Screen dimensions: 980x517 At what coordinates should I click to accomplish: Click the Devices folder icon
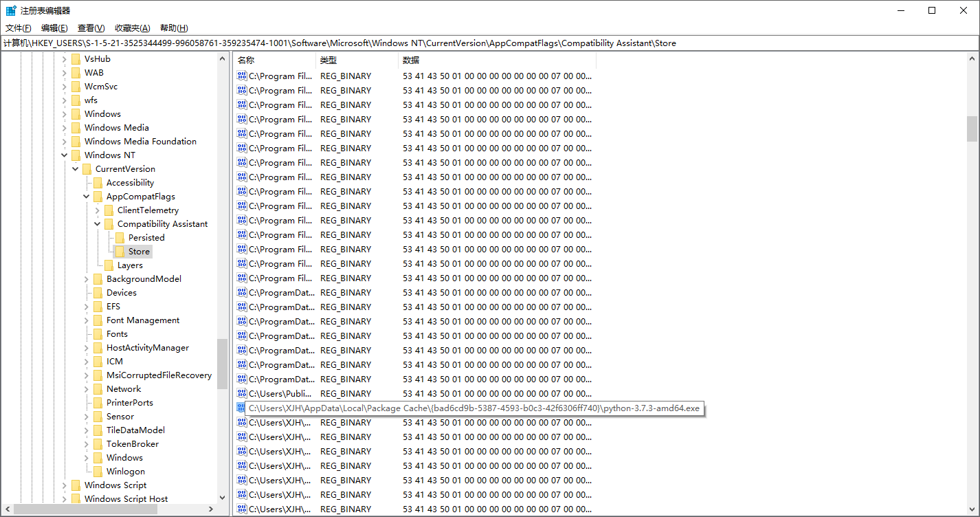[x=98, y=293]
